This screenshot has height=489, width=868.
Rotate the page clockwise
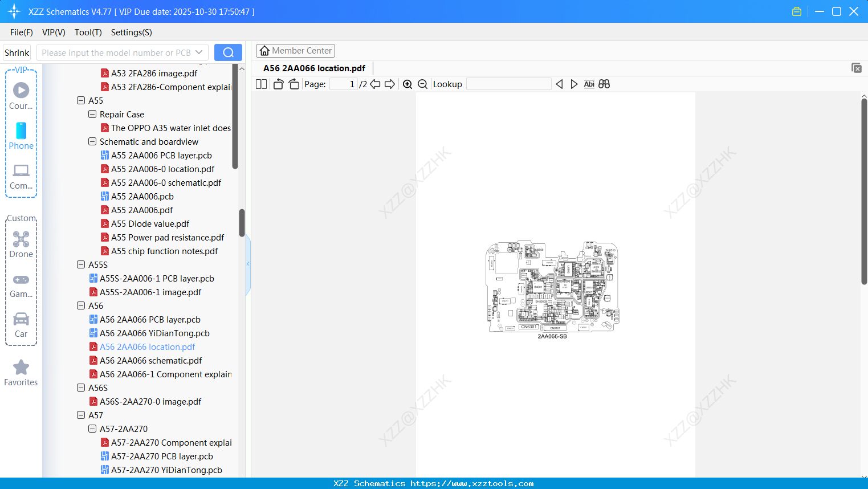294,84
